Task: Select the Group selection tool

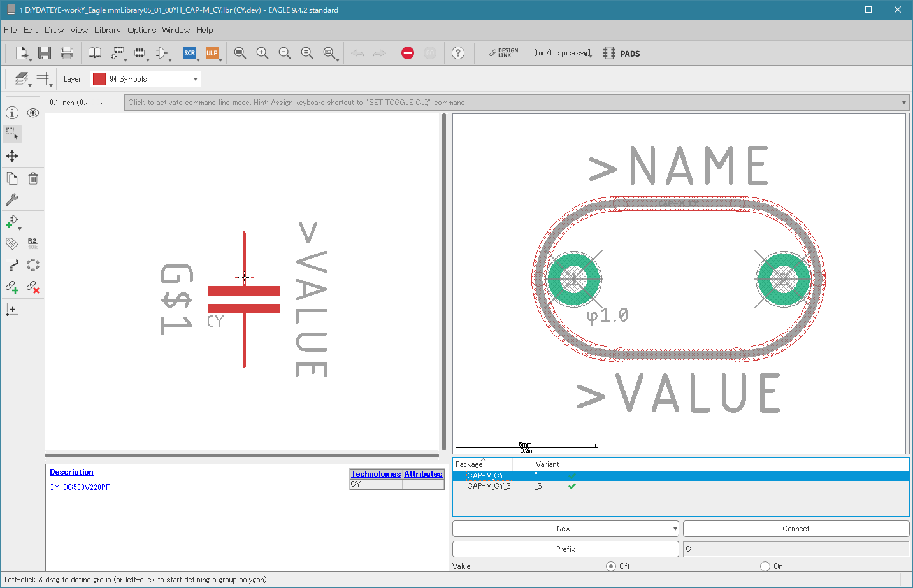Action: coord(12,134)
